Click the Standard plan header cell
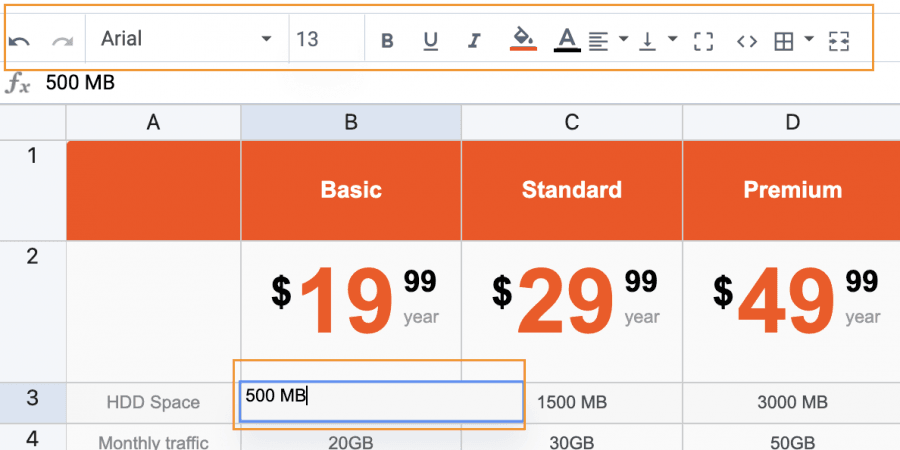Viewport: 900px width, 450px height. pyautogui.click(x=571, y=190)
